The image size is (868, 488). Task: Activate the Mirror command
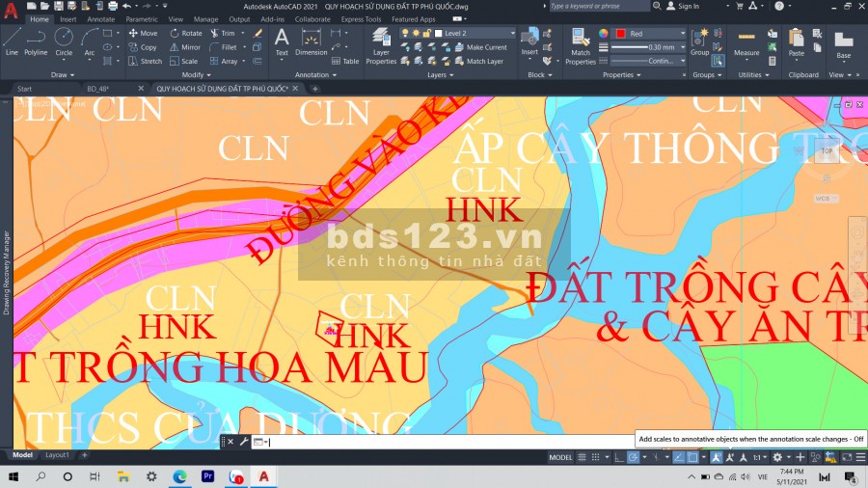pos(185,47)
